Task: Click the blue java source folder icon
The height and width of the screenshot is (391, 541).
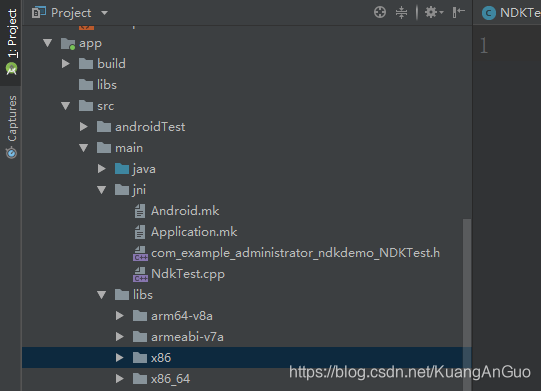Action: coord(122,169)
